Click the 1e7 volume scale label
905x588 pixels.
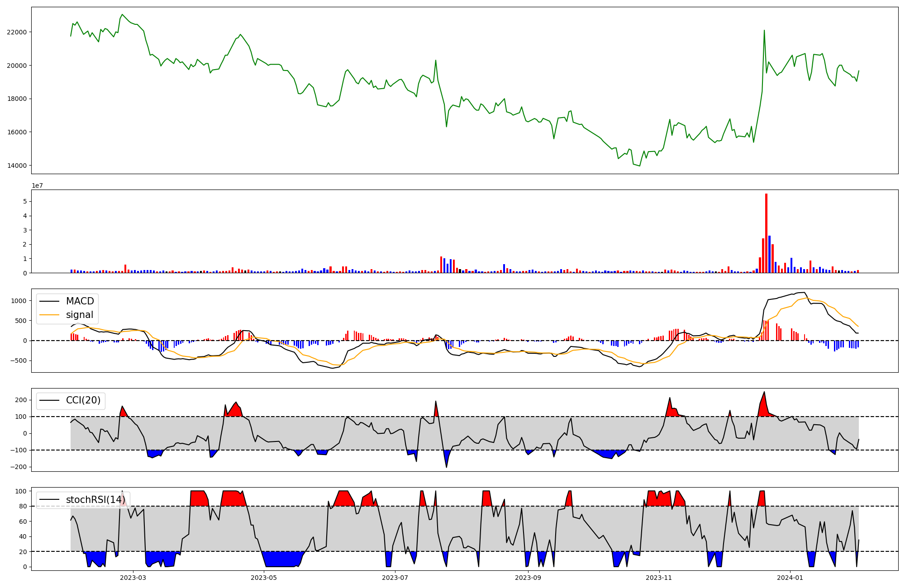tap(37, 185)
